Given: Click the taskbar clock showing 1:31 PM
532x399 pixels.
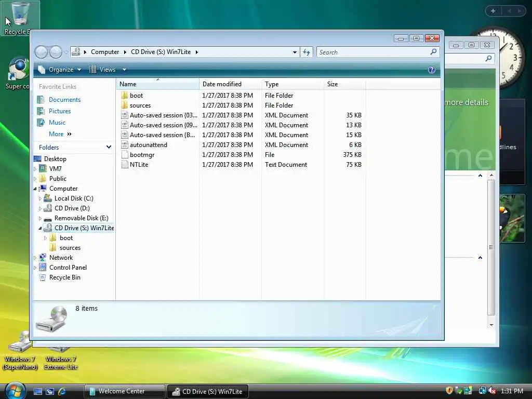Looking at the screenshot, I should [x=512, y=391].
